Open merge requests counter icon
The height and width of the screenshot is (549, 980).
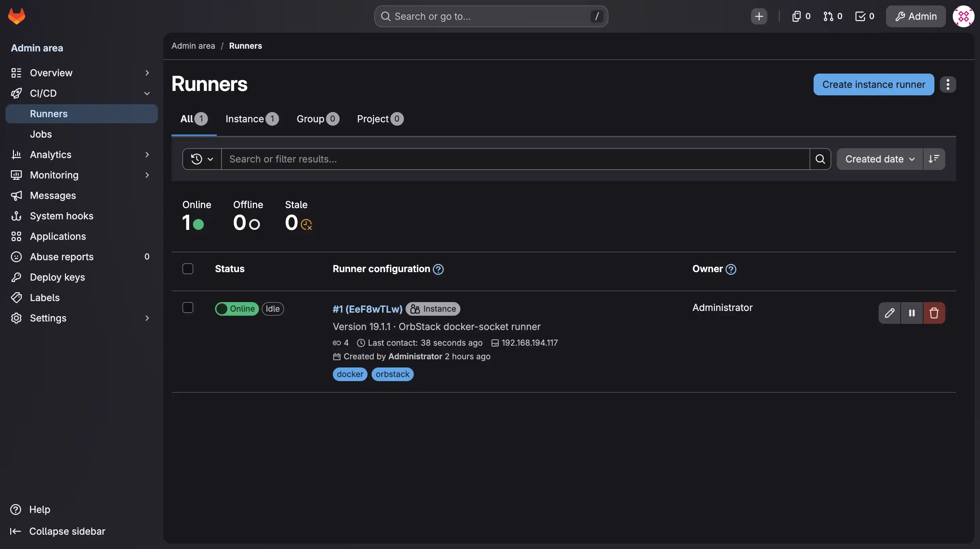tap(833, 16)
